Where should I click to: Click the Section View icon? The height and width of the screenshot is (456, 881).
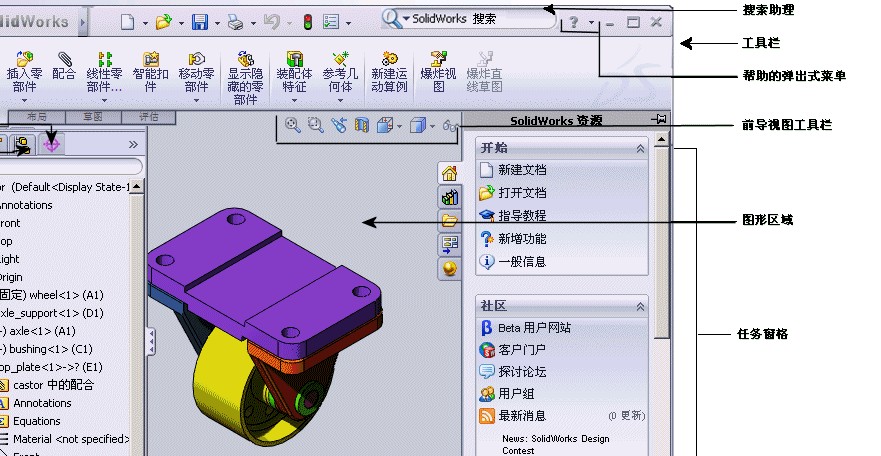pos(362,125)
